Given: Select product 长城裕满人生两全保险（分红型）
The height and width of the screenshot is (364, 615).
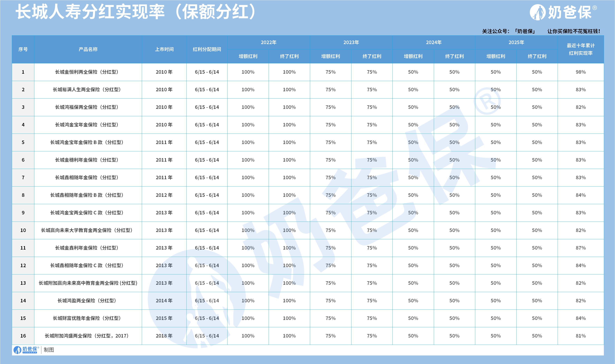Looking at the screenshot, I should pos(88,90).
